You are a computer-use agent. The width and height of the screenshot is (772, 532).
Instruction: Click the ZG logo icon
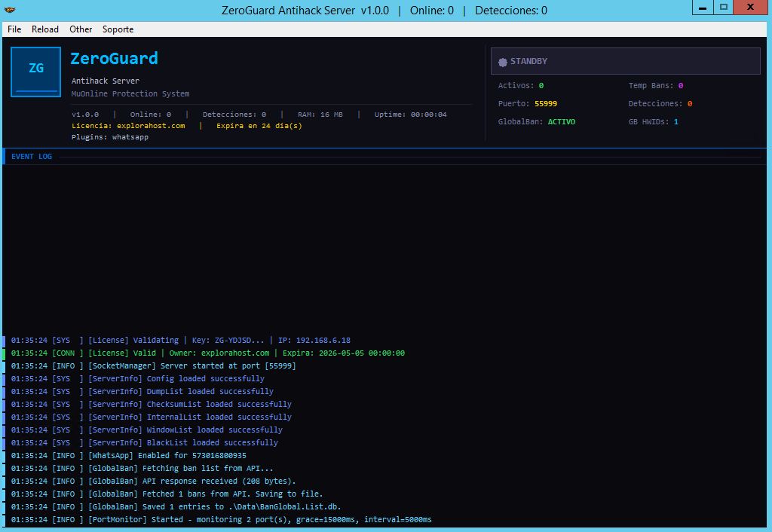(x=35, y=72)
